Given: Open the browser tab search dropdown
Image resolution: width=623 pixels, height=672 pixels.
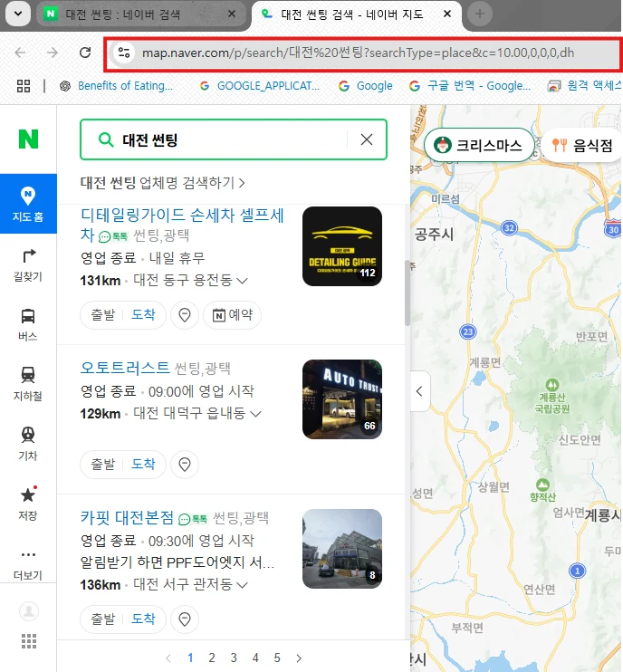Looking at the screenshot, I should click(x=18, y=14).
